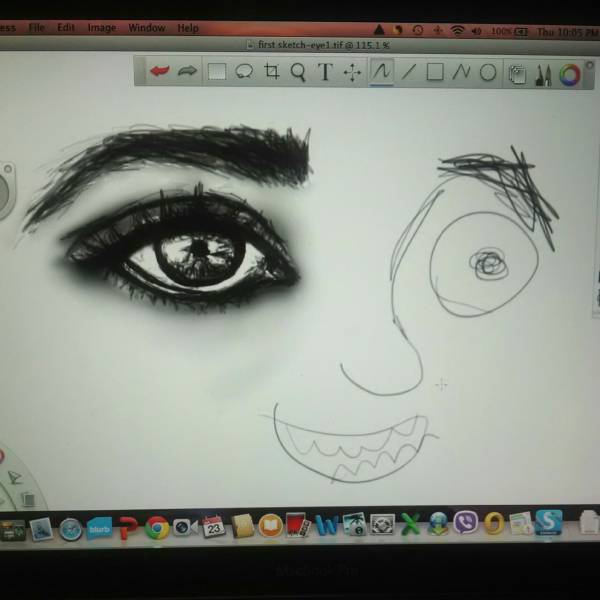Open the color wheel editor

pos(570,73)
